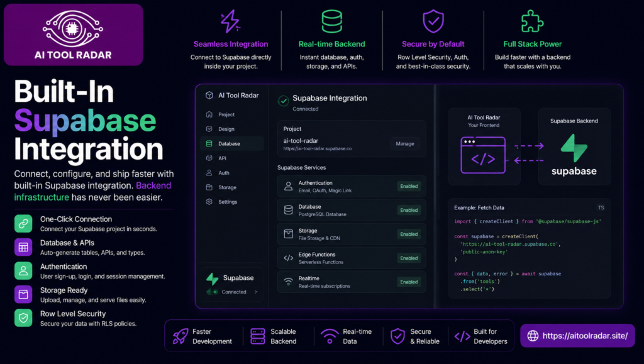The width and height of the screenshot is (644, 364).
Task: Click the AI Tool Radar cube icon in sidebar
Action: (x=209, y=95)
